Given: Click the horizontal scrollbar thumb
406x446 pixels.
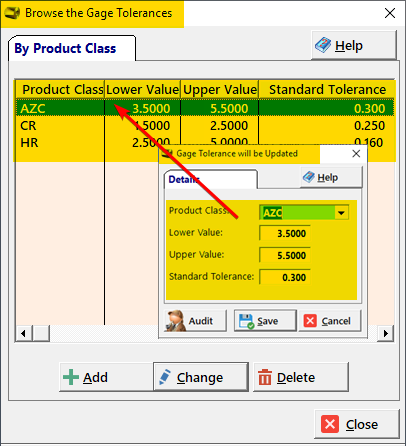Looking at the screenshot, I should [41, 333].
